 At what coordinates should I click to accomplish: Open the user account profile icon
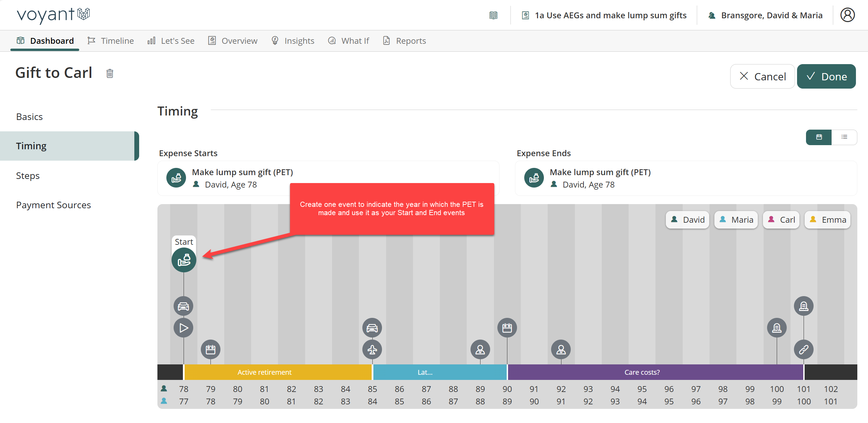pyautogui.click(x=847, y=15)
